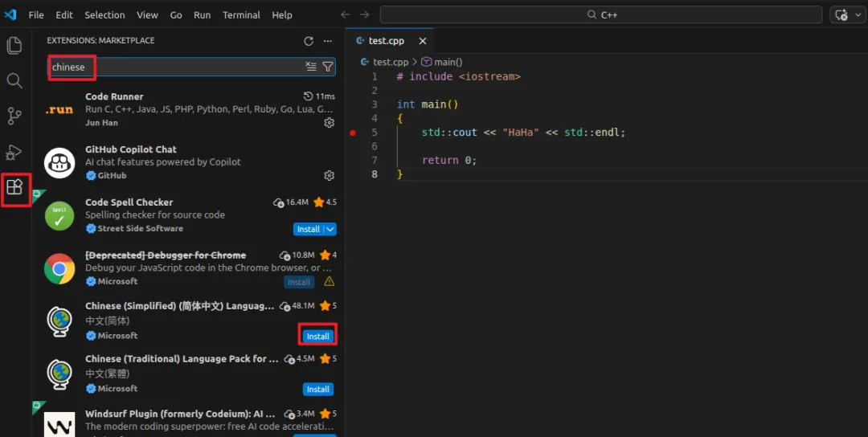Screen dimensions: 868x437
Task: Click the int main() line in editor
Action: coord(428,104)
